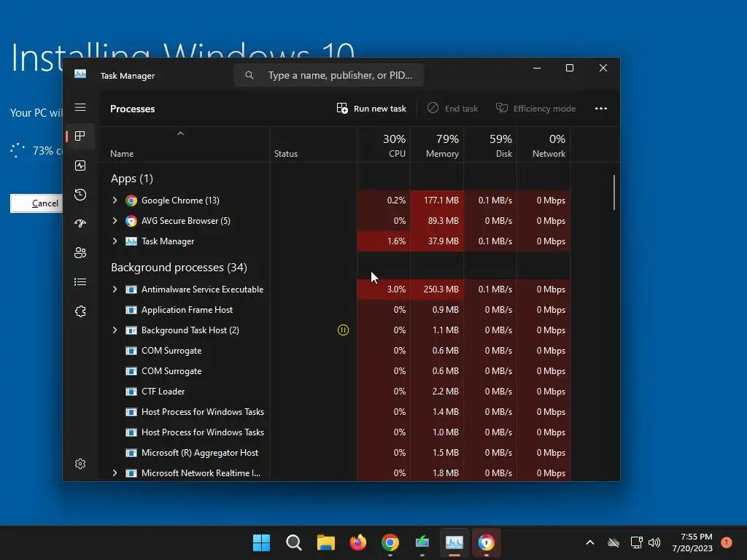Click the Efficiency mode button
Viewport: 747px width, 560px height.
click(x=536, y=109)
